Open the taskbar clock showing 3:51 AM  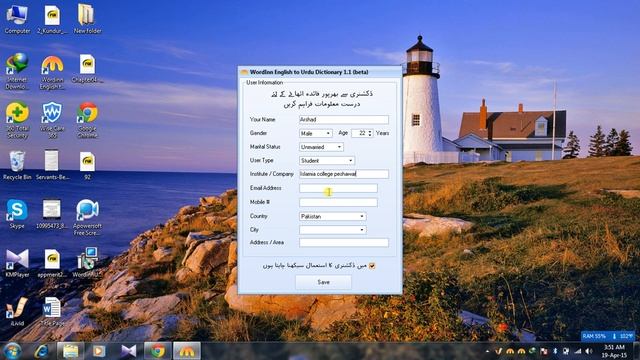[614, 351]
